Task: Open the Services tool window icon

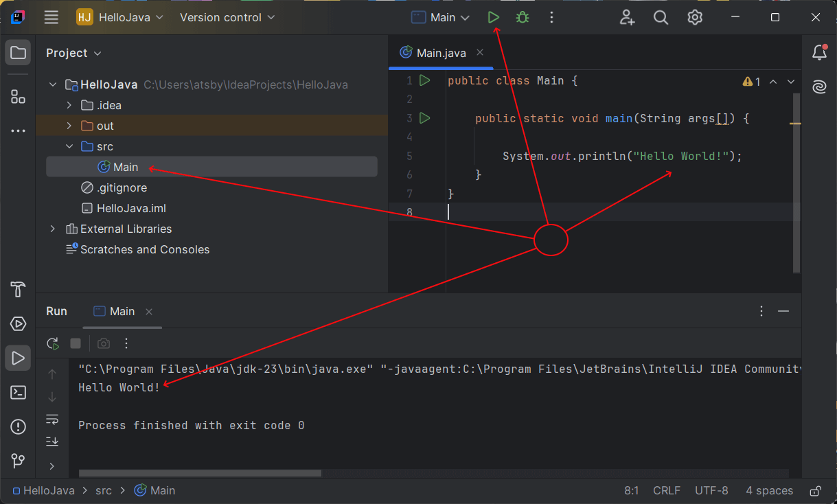Action: 18,324
